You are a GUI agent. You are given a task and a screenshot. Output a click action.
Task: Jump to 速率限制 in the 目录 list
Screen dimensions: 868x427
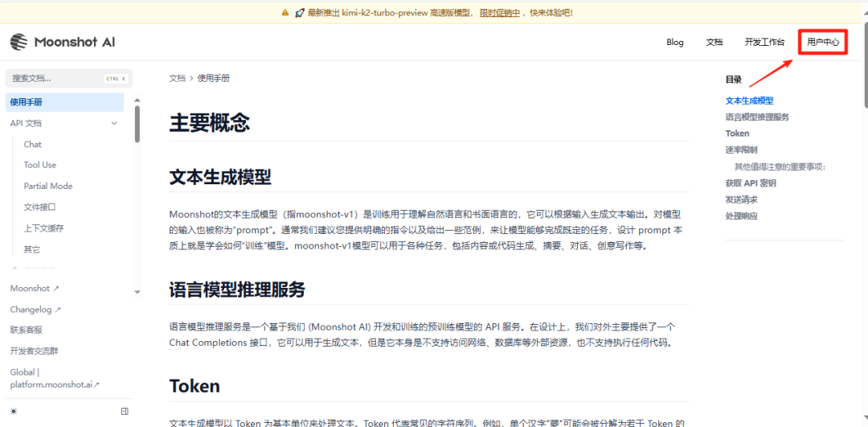(741, 150)
